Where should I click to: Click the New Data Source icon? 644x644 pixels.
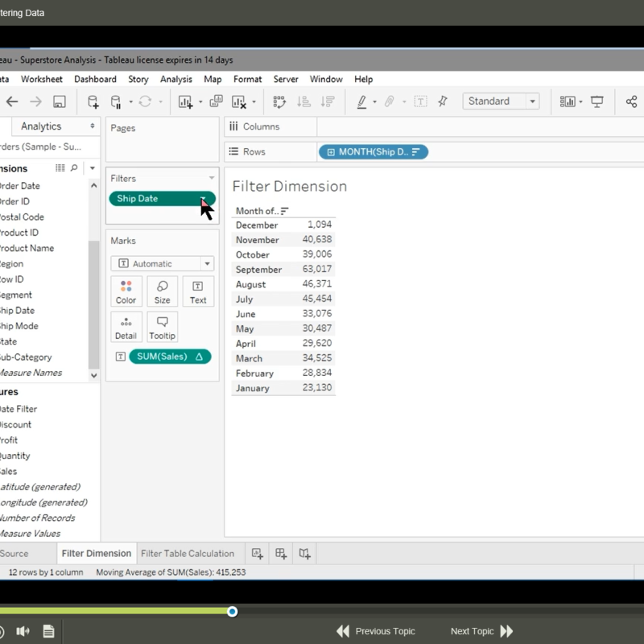(93, 101)
